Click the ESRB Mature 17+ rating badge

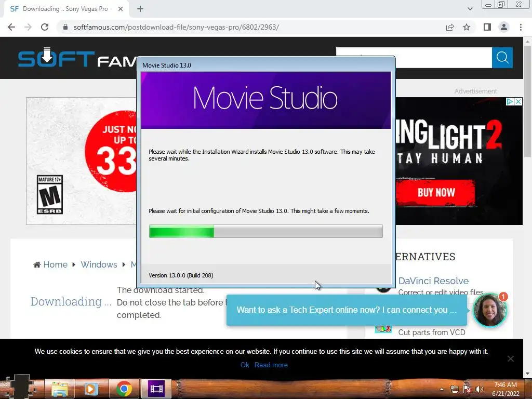click(49, 194)
